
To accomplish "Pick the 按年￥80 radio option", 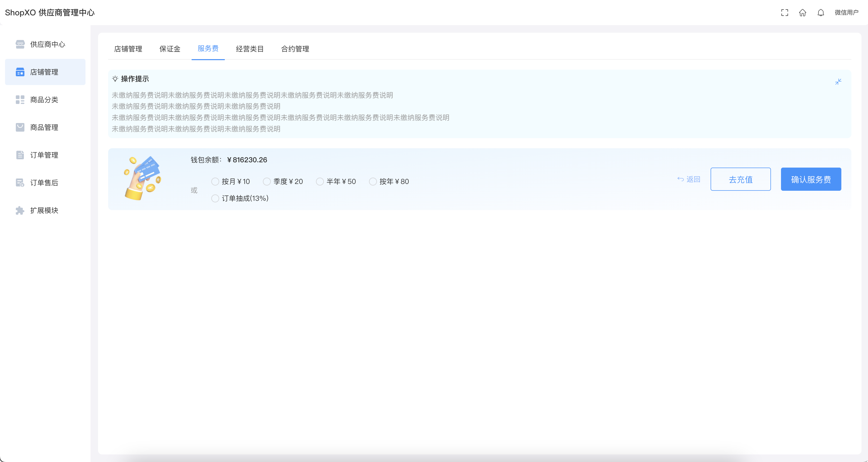I will tap(373, 181).
